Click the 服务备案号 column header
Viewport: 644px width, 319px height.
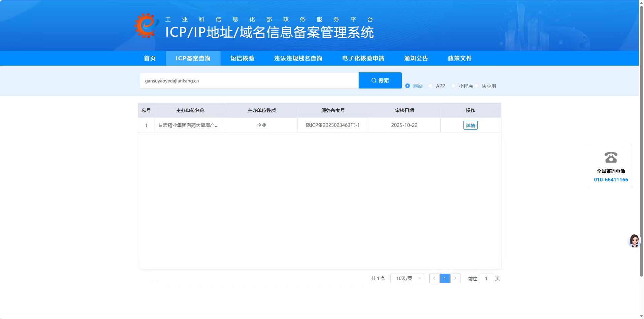point(333,110)
